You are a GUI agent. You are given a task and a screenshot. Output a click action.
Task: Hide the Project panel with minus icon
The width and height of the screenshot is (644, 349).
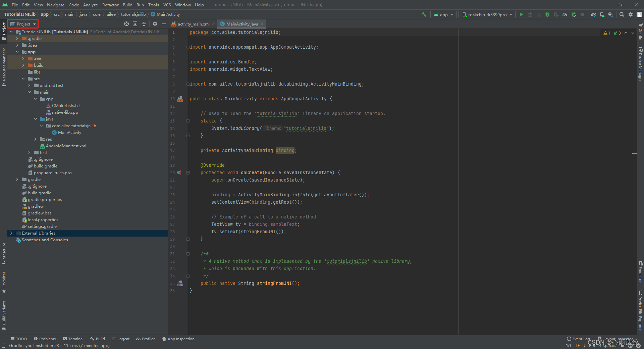click(164, 24)
